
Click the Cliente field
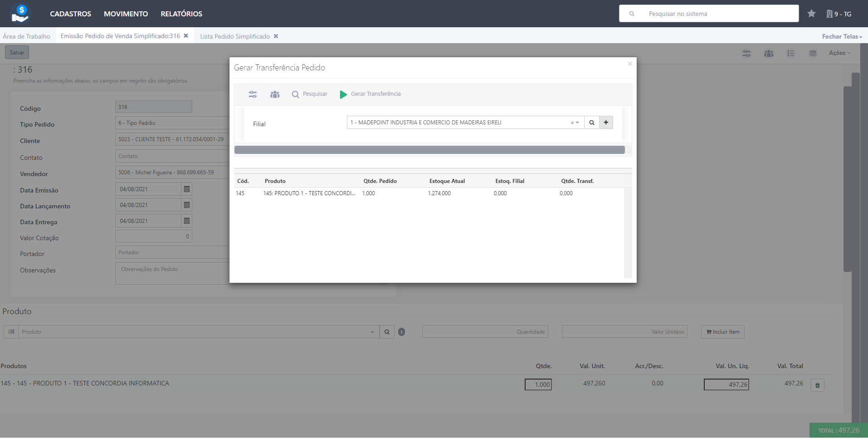172,139
